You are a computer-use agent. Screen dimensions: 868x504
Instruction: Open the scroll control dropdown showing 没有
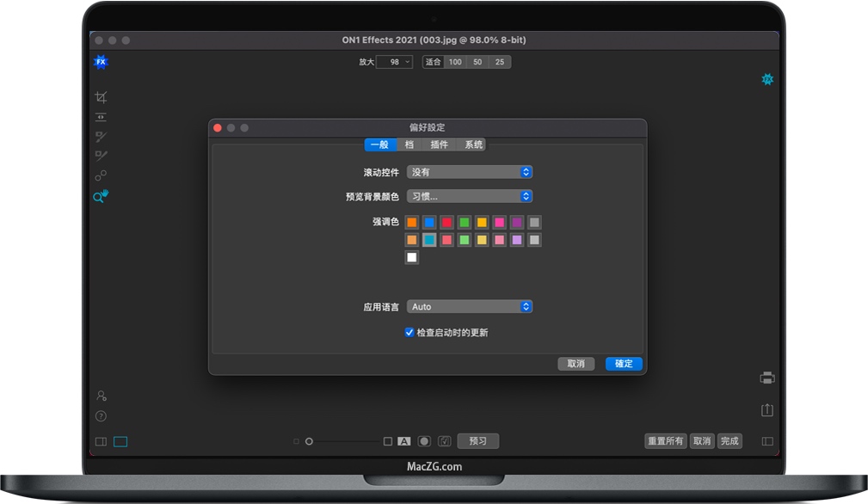[470, 171]
